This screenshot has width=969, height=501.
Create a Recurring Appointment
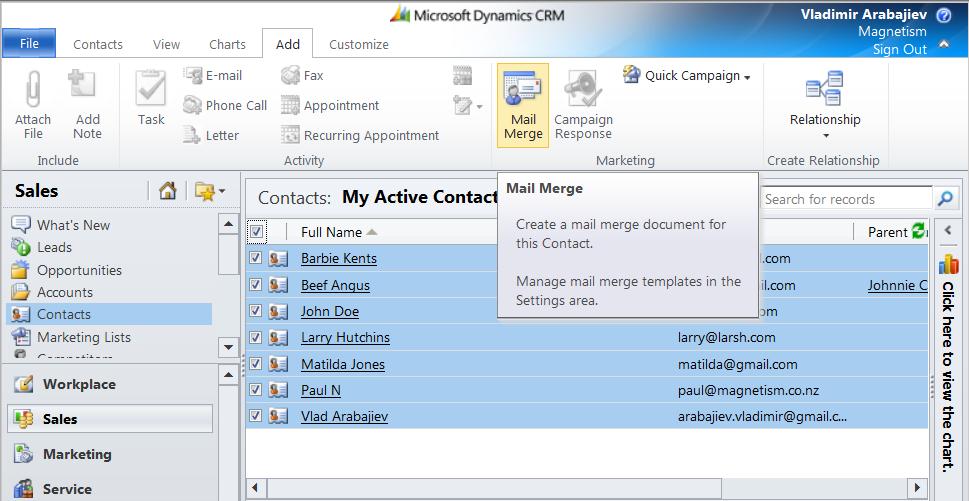360,135
